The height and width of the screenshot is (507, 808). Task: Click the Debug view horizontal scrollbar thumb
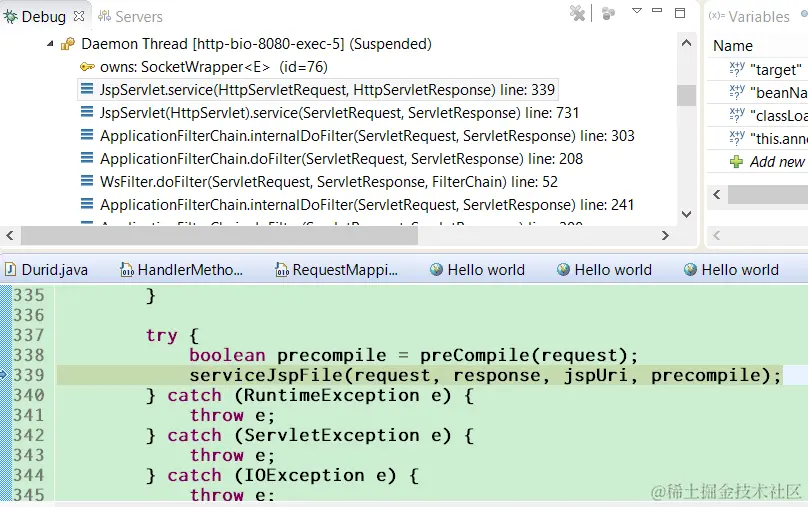(219, 235)
